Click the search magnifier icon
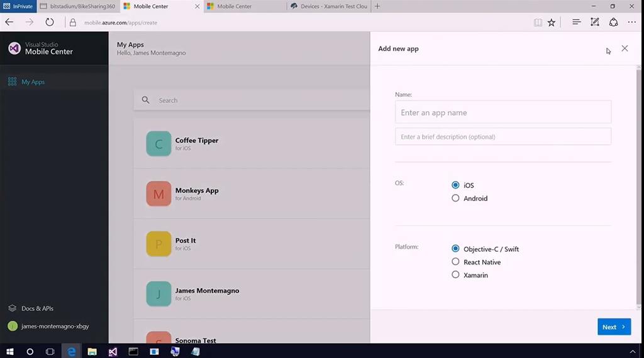 [x=146, y=100]
